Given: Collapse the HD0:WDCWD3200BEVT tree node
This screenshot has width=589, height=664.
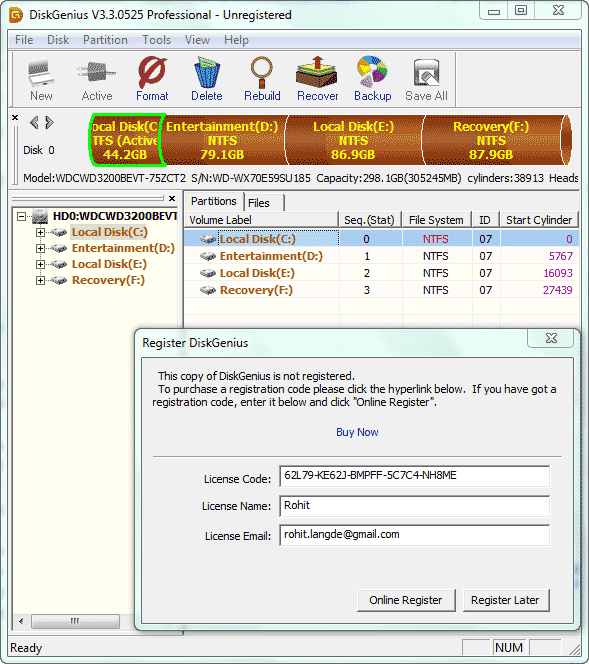Looking at the screenshot, I should (x=21, y=216).
